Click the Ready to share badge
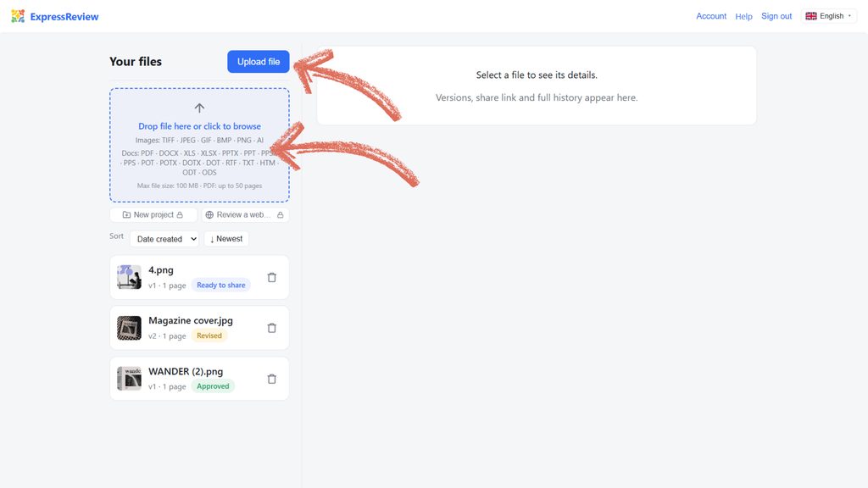 click(x=221, y=285)
